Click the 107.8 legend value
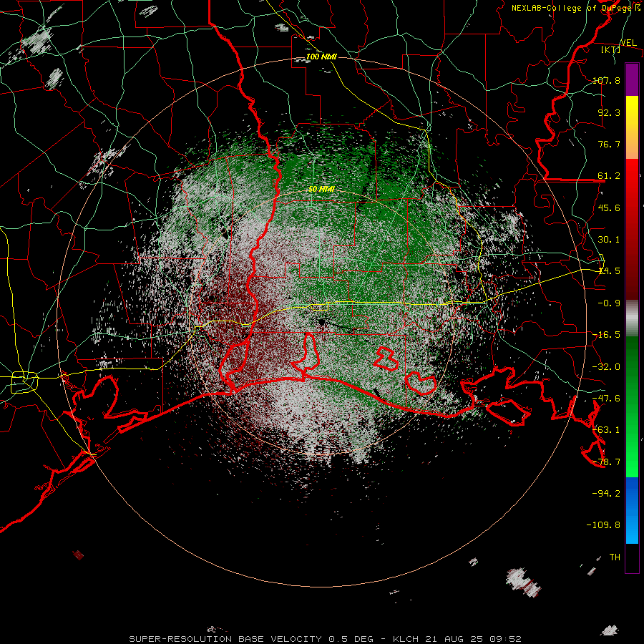This screenshot has height=644, width=644. [x=606, y=80]
